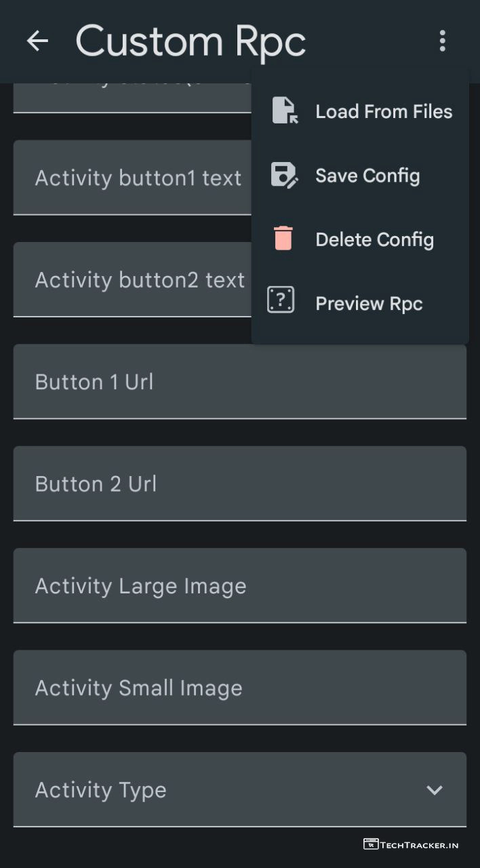The width and height of the screenshot is (480, 868).
Task: Select the "Load From Files" menu label
Action: 384,112
